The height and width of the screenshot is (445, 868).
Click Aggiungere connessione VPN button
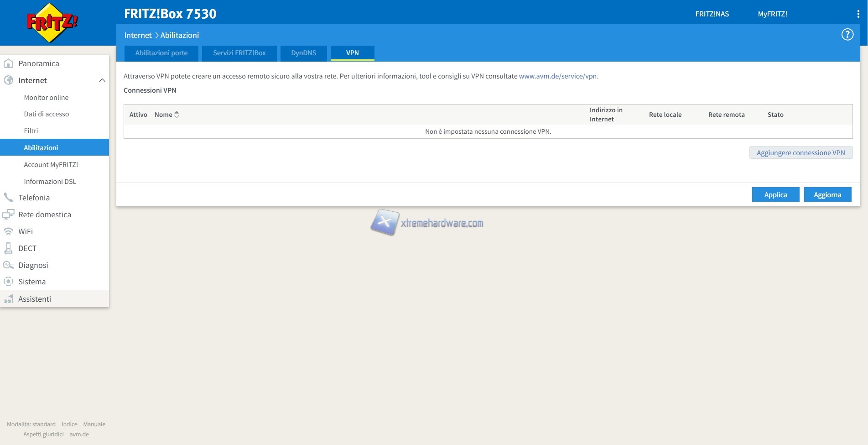(x=800, y=153)
